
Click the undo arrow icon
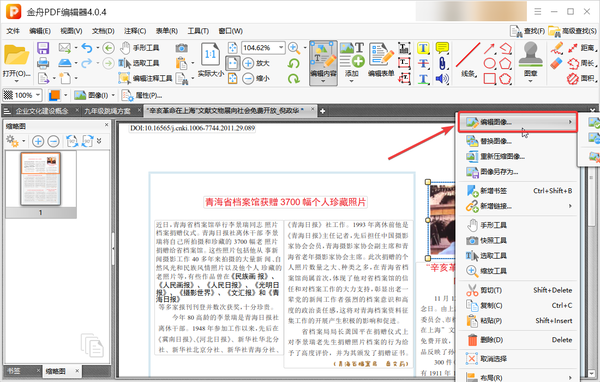87,48
